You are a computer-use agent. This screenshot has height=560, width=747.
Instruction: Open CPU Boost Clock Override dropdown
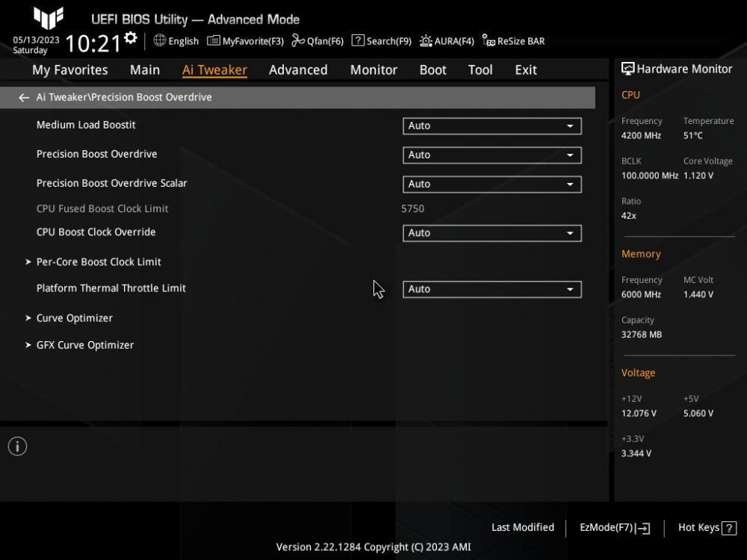[492, 233]
